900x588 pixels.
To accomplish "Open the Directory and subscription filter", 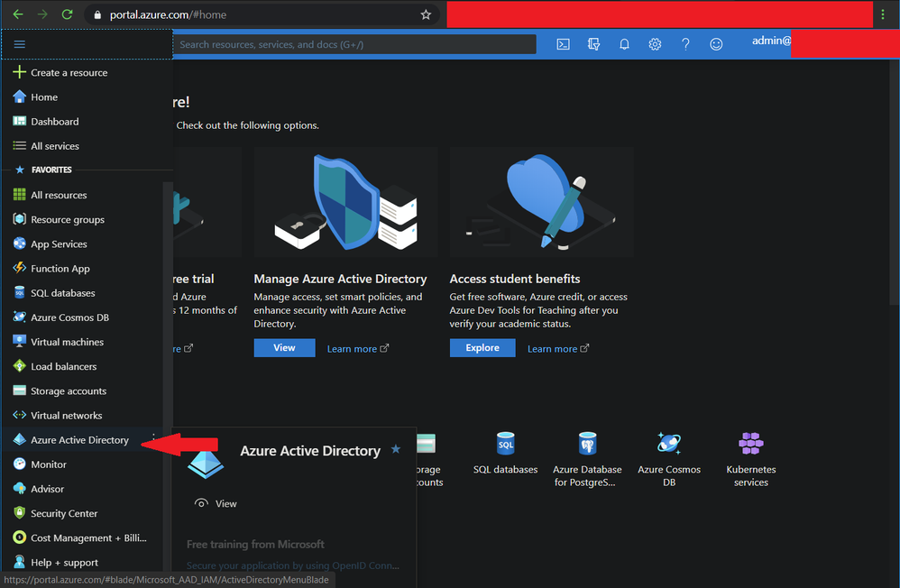I will coord(593,44).
